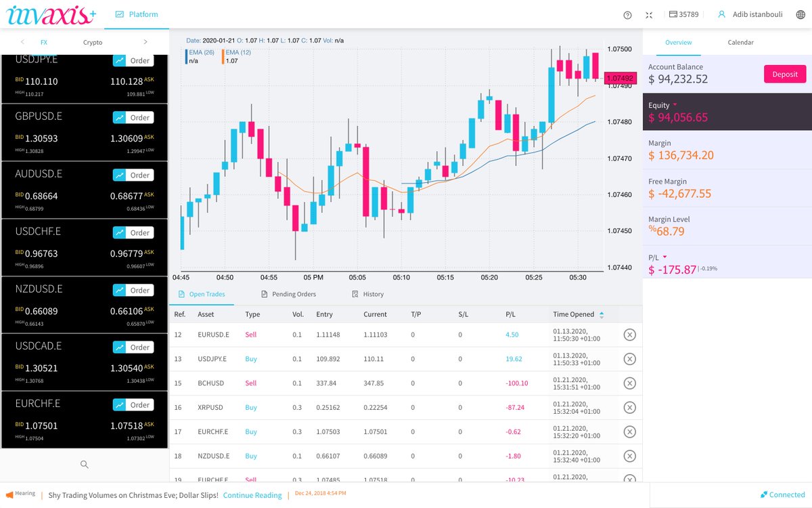
Task: Open Order for EURCHF.E
Action: coord(133,404)
